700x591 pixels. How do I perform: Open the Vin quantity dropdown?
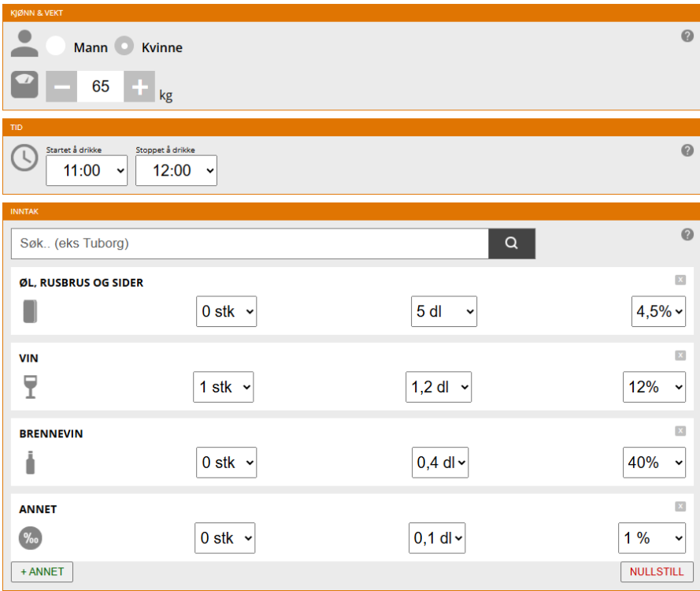point(224,387)
